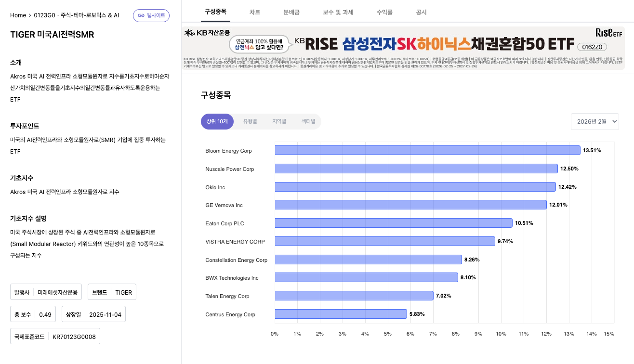Click the 12.42% value
Screen dimensions: 634x364
568,187
